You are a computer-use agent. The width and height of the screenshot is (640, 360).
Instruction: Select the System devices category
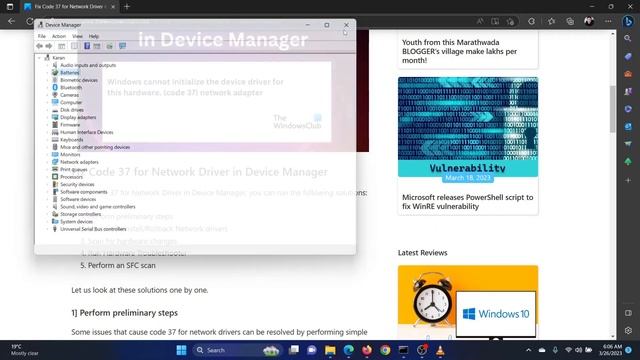76,222
